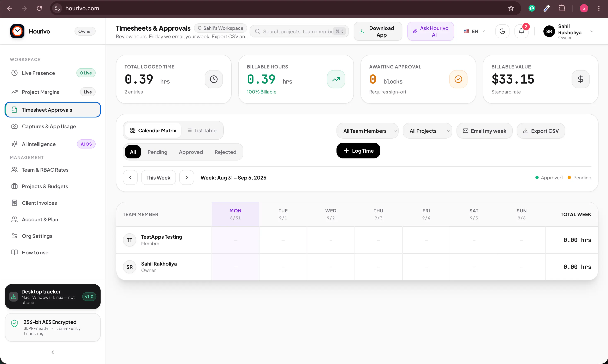Image resolution: width=608 pixels, height=364 pixels.
Task: Focus the search projects field
Action: click(x=299, y=31)
